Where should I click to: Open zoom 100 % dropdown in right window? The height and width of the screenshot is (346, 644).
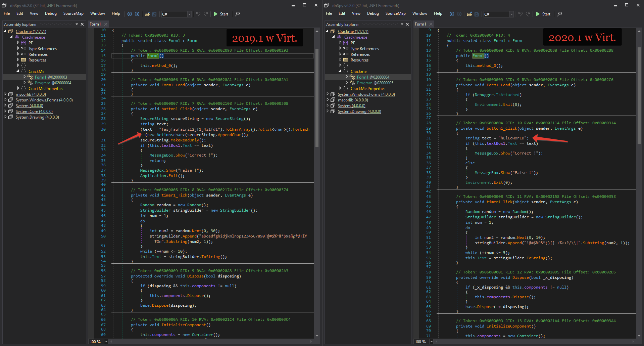tap(431, 342)
